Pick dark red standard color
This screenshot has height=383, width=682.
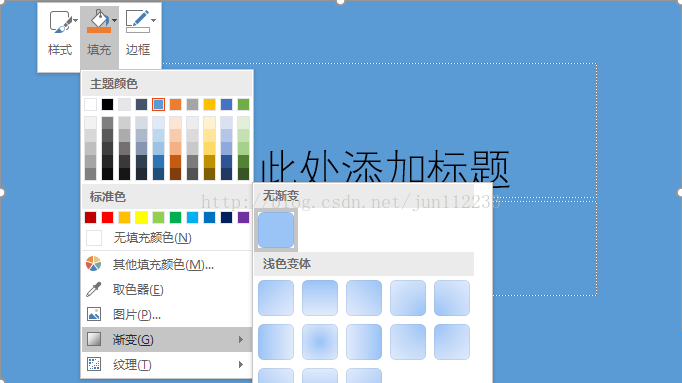(90, 217)
